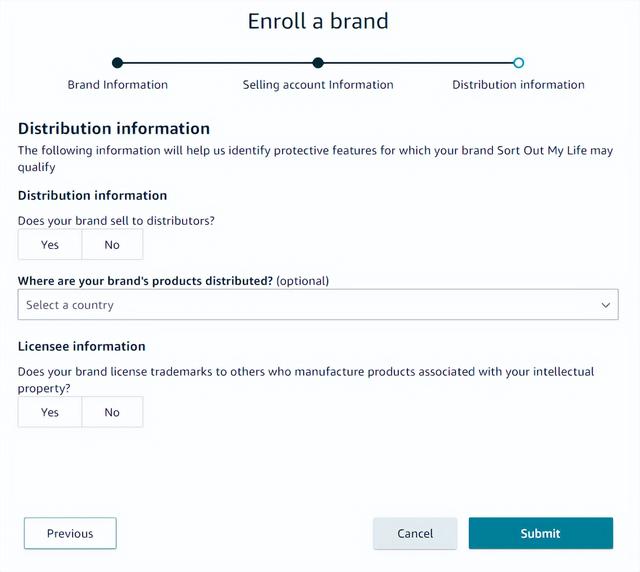This screenshot has height=572, width=640.
Task: Choose Yes for licensing trademarks
Action: [50, 412]
